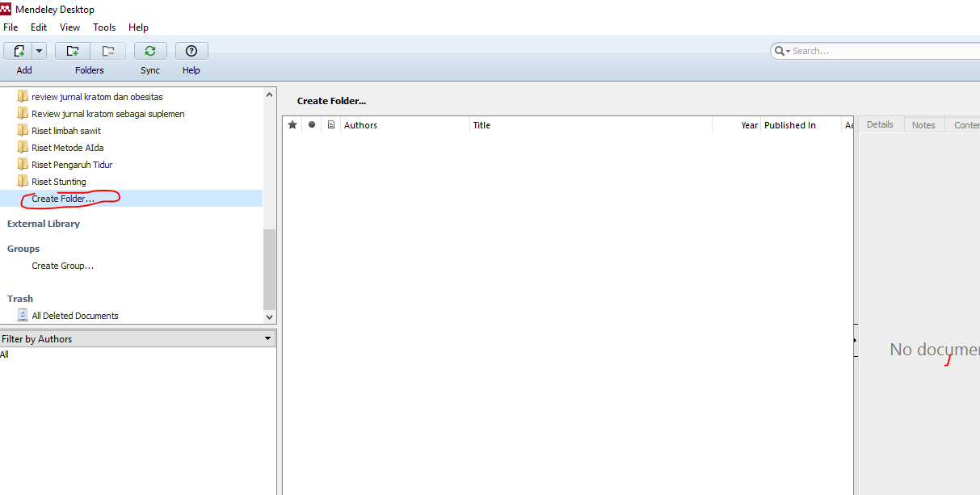
Task: Click the Add document icon button
Action: click(18, 51)
